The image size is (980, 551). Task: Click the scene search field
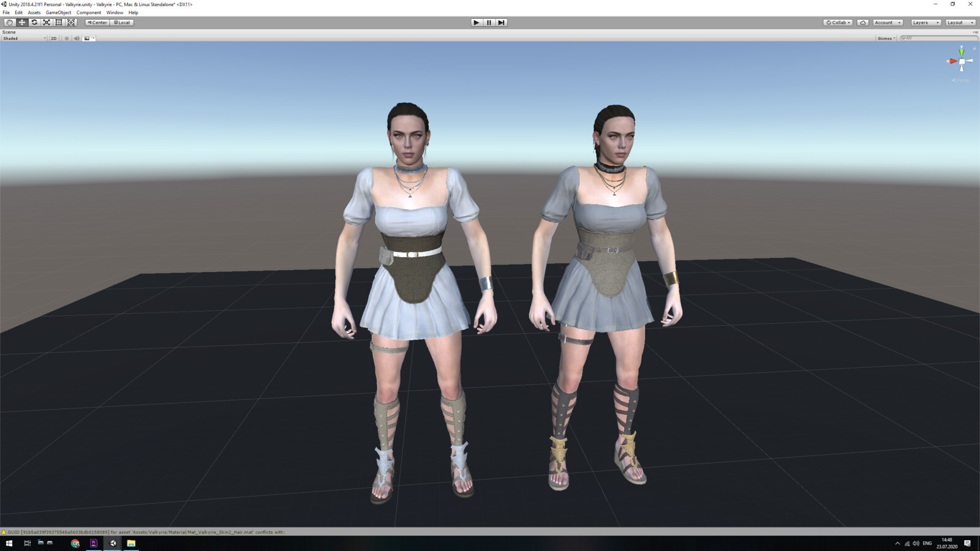[937, 39]
